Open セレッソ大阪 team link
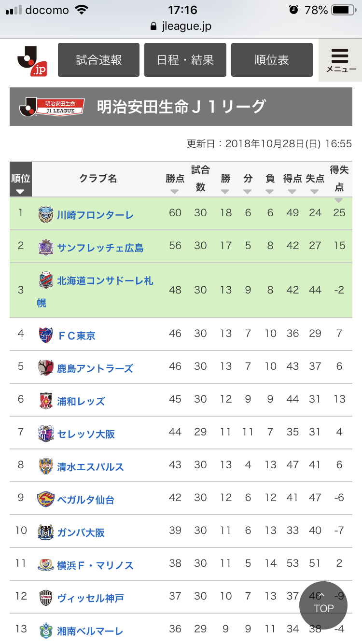 (x=86, y=434)
